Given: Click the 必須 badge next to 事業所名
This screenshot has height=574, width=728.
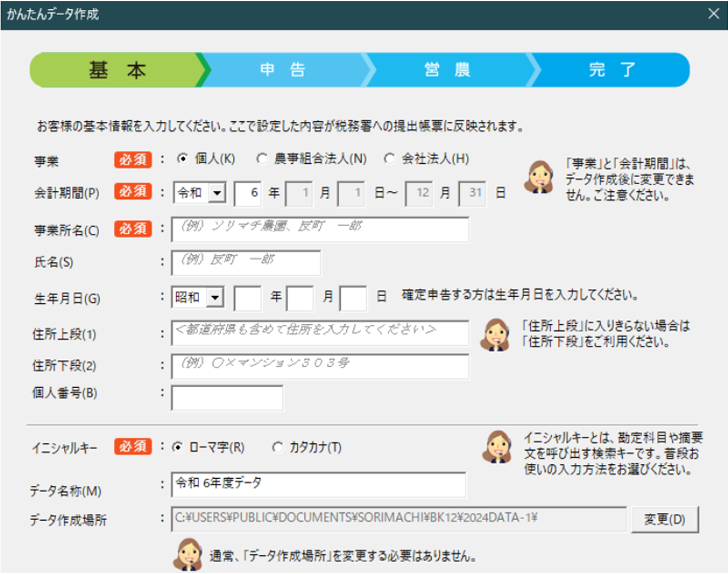Looking at the screenshot, I should (133, 229).
